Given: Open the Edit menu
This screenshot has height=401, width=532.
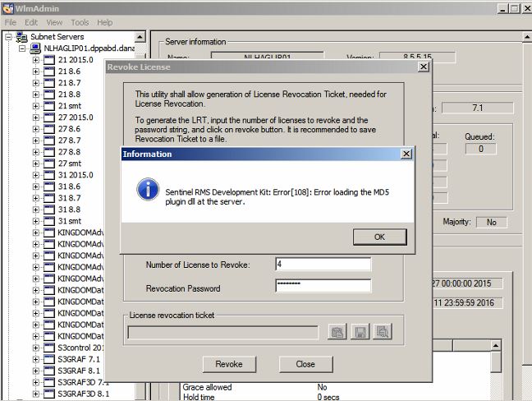Looking at the screenshot, I should (31, 22).
